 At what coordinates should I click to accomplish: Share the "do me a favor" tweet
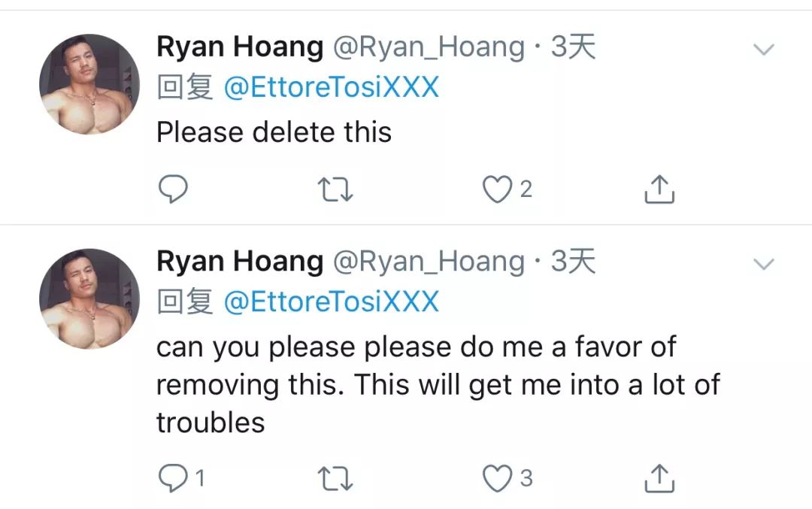pos(659,477)
